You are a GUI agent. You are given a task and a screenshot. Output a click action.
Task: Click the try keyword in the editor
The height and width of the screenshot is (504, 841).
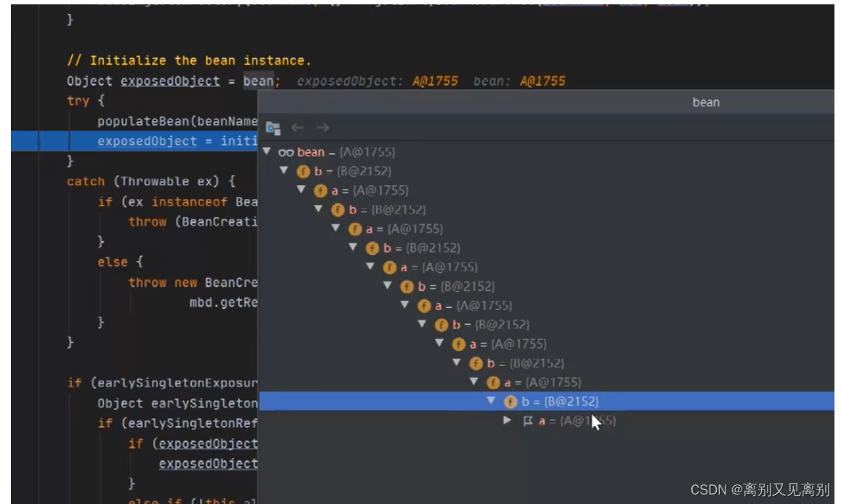click(x=78, y=102)
